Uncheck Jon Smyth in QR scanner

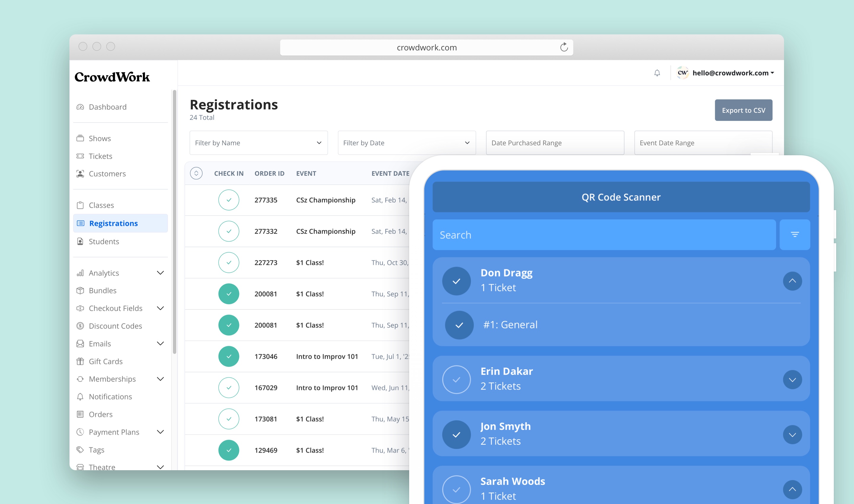click(x=456, y=434)
